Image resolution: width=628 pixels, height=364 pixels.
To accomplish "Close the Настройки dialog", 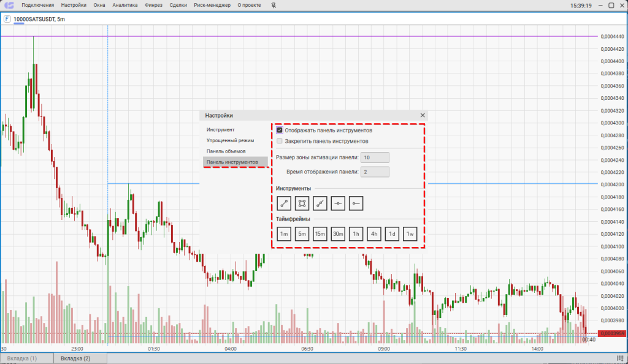I will 422,115.
